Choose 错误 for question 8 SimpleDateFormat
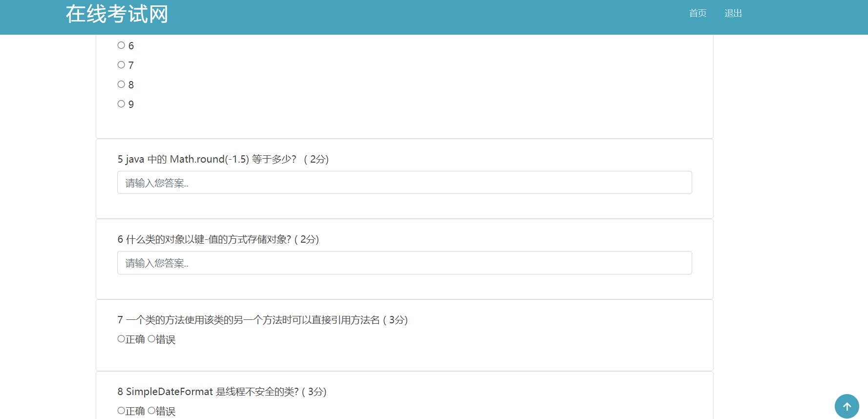The image size is (868, 419). [151, 411]
